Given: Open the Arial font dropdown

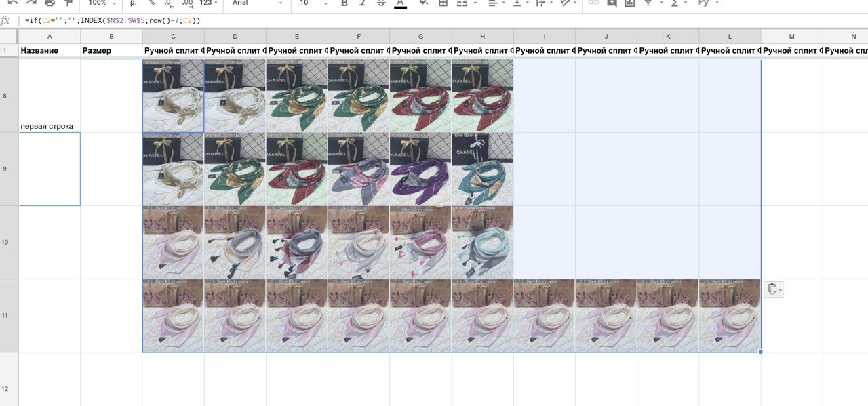Looking at the screenshot, I should (258, 3).
